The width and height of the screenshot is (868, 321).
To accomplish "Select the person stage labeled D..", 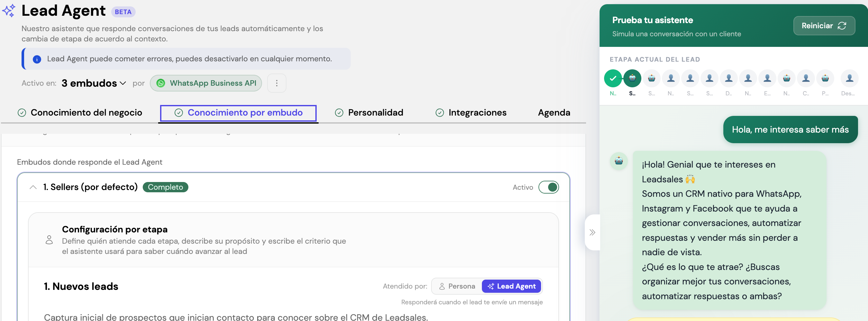I will point(728,78).
